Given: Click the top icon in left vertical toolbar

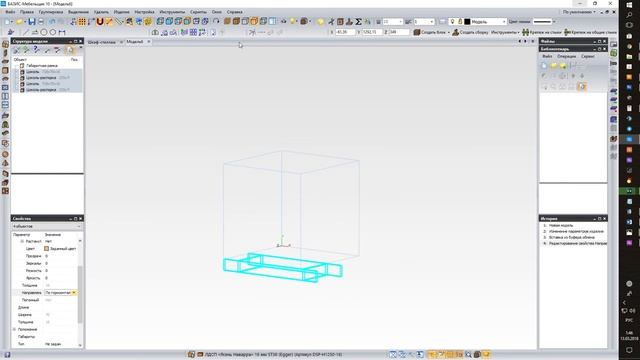Looking at the screenshot, I should [5, 44].
